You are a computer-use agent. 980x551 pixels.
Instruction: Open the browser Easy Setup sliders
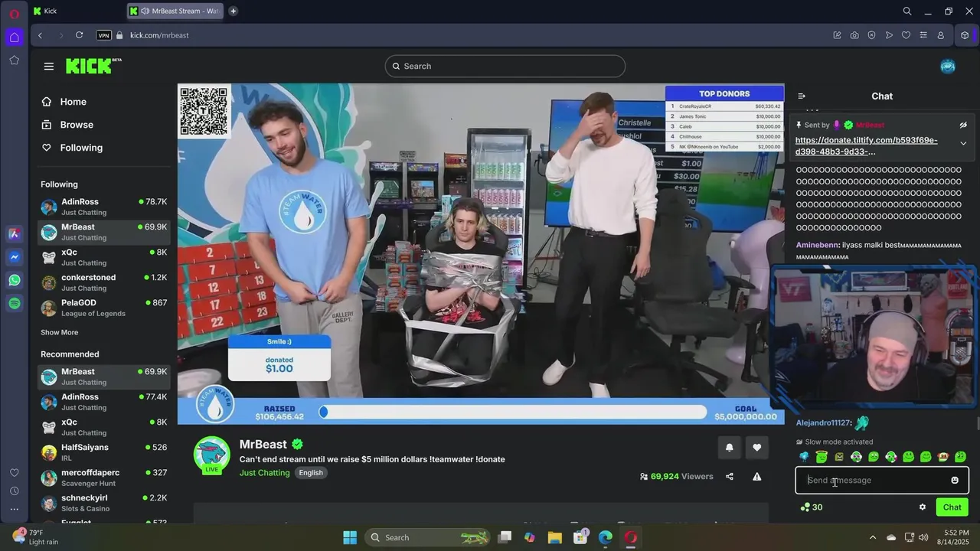pos(923,35)
